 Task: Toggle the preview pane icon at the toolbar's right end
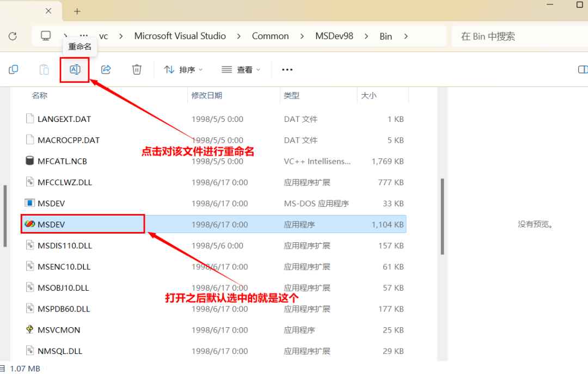pos(583,69)
